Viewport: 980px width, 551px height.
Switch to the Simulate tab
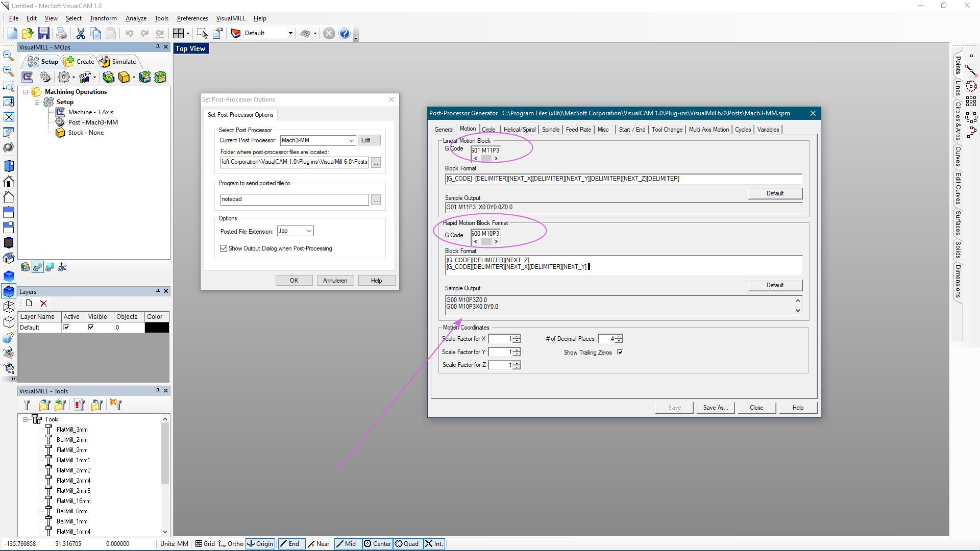(x=118, y=62)
